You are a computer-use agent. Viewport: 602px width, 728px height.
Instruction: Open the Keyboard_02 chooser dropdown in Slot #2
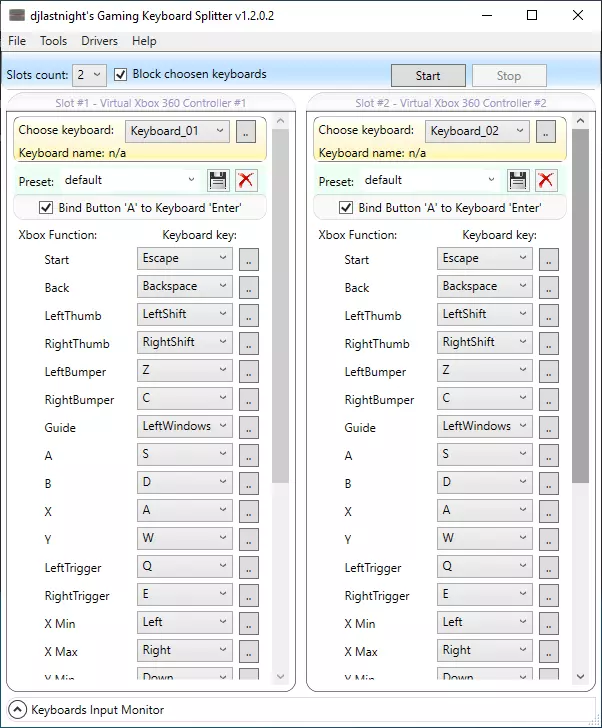(477, 131)
